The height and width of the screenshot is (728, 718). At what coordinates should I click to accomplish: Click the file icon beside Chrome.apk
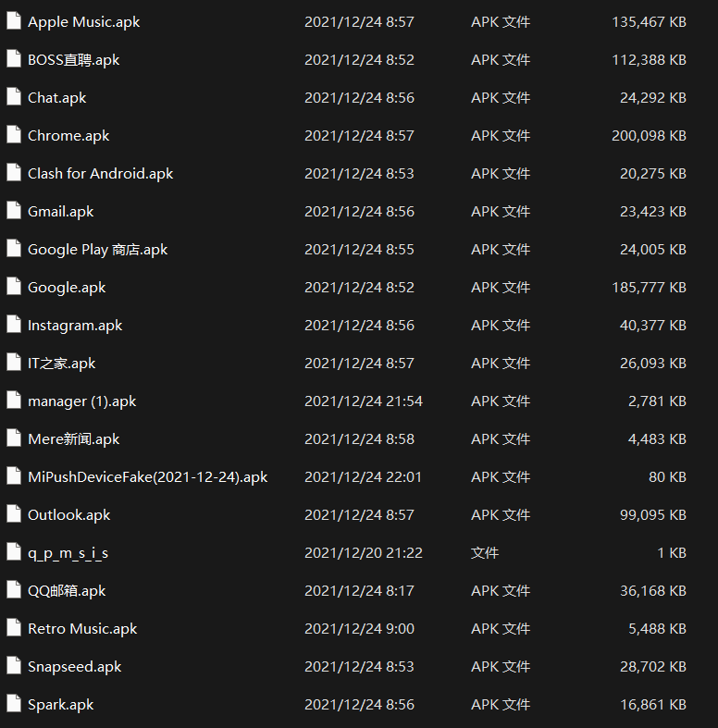(14, 135)
